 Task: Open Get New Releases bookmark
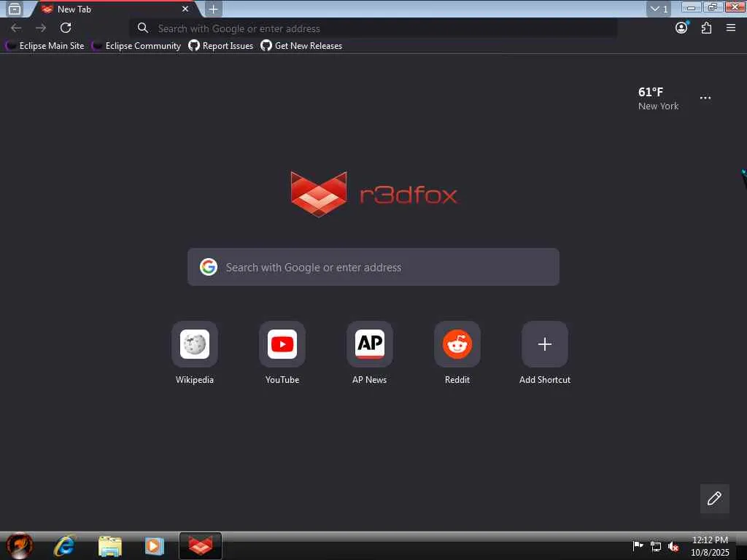pos(301,46)
